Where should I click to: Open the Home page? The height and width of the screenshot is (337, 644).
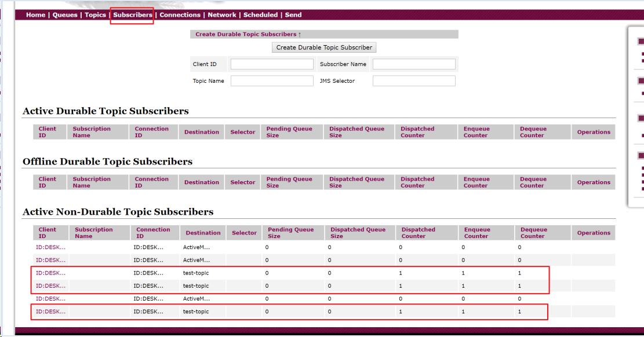[x=36, y=15]
